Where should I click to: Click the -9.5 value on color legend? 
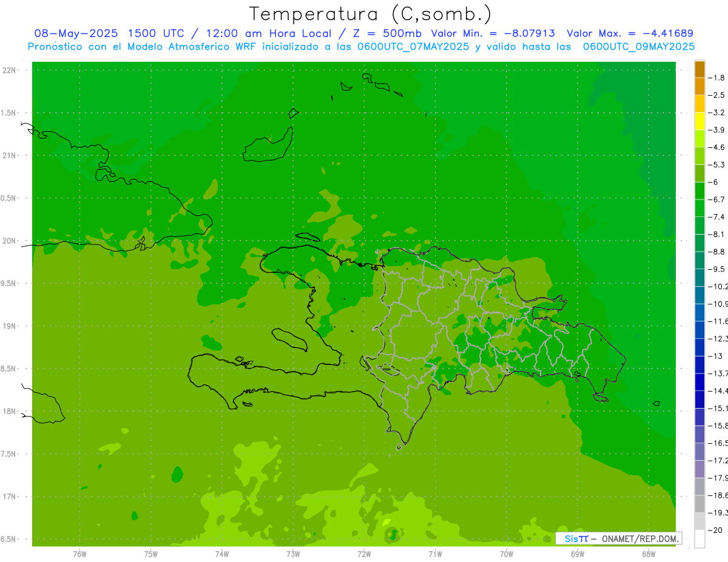717,269
